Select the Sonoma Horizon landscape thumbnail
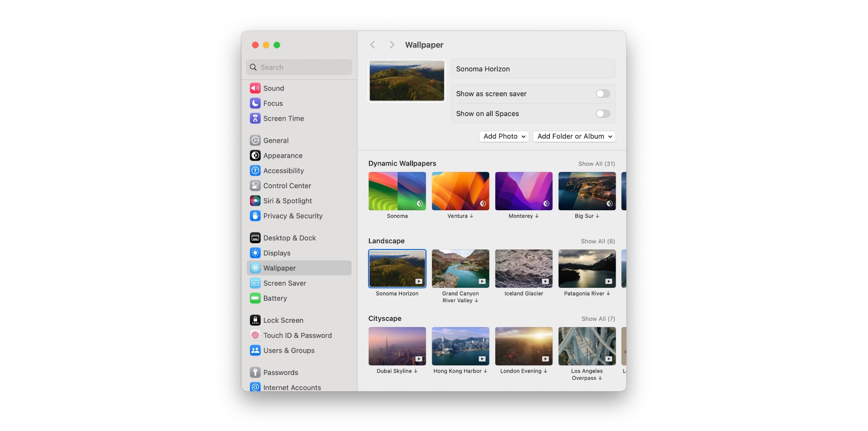 [397, 269]
